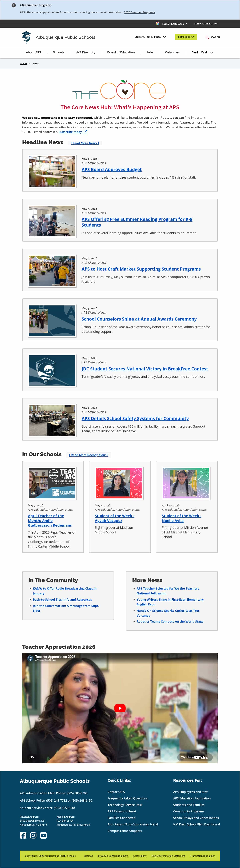Click the Technology Service Desk link
The width and height of the screenshot is (240, 868).
pos(125,805)
